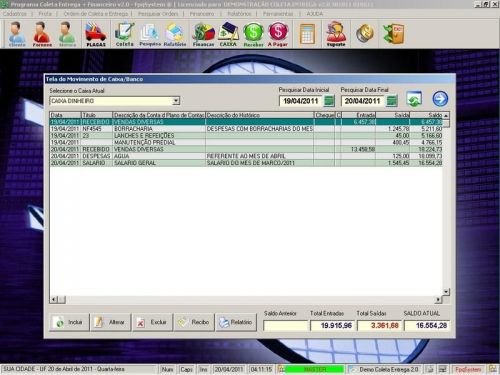The width and height of the screenshot is (500, 375).
Task: Click horizontal scrollbar right arrow
Action: point(438,300)
